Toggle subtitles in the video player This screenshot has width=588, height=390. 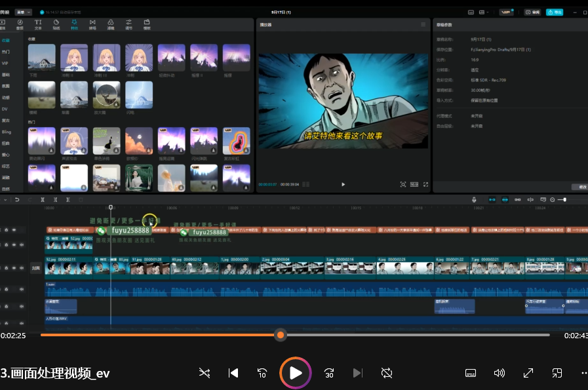[471, 373]
